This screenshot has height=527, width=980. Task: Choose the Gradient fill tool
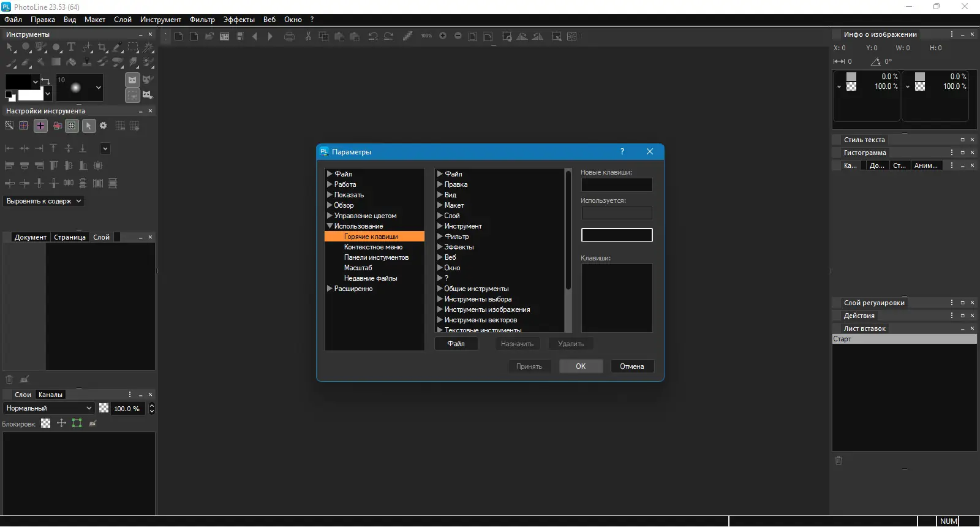[x=56, y=62]
